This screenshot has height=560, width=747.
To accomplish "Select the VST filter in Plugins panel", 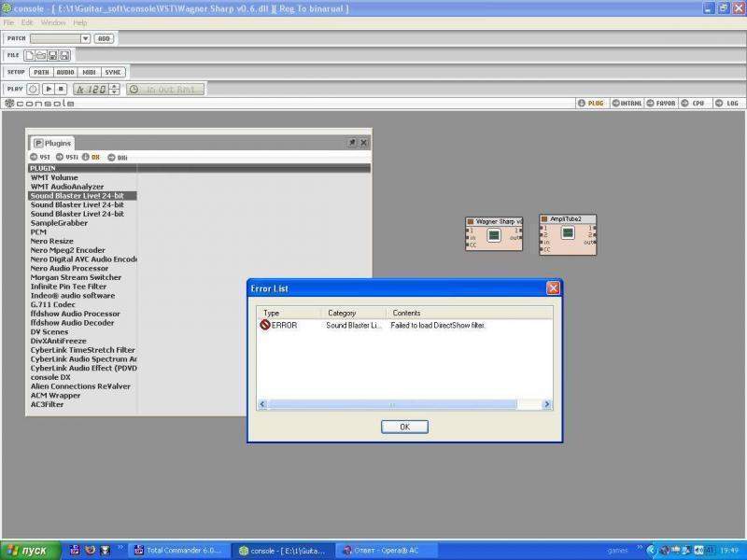I will click(40, 157).
